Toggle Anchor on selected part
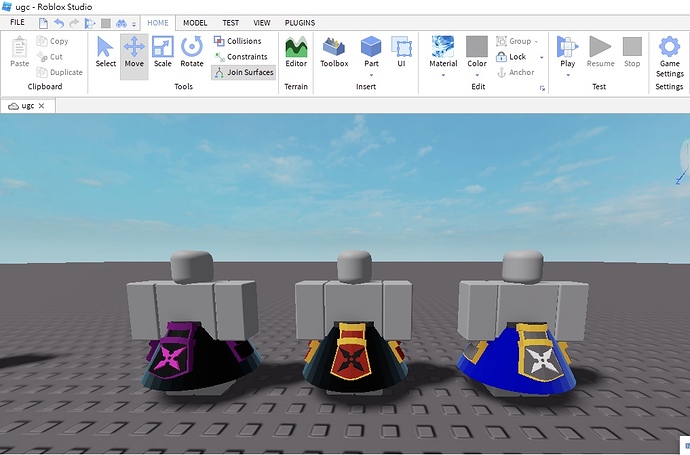 point(515,72)
